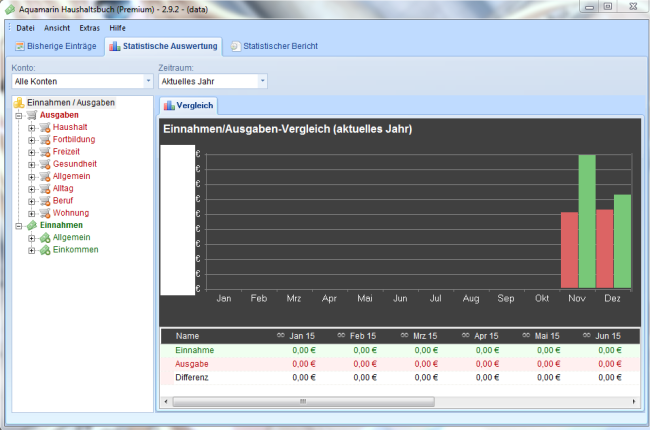This screenshot has width=650, height=430.
Task: Click the cart icon beside Allgemein under Ausgaben
Action: pos(45,176)
